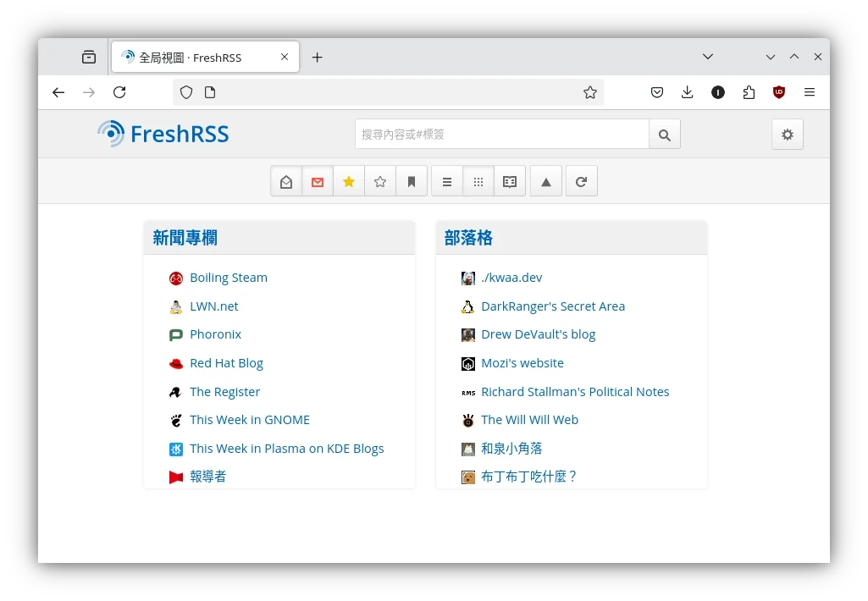Image resolution: width=868 pixels, height=601 pixels.
Task: Open the Boiling Steam feed
Action: point(229,278)
